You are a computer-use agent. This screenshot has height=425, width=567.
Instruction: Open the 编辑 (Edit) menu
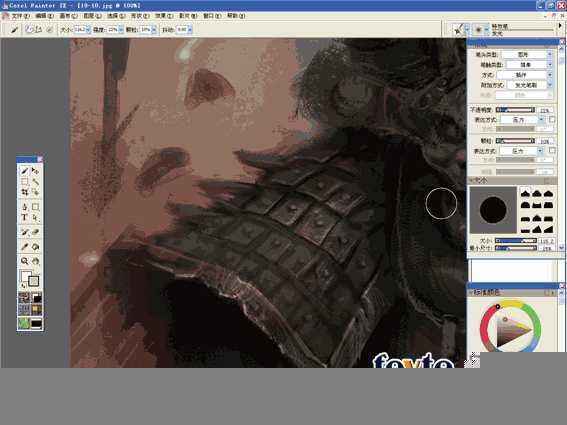(44, 16)
